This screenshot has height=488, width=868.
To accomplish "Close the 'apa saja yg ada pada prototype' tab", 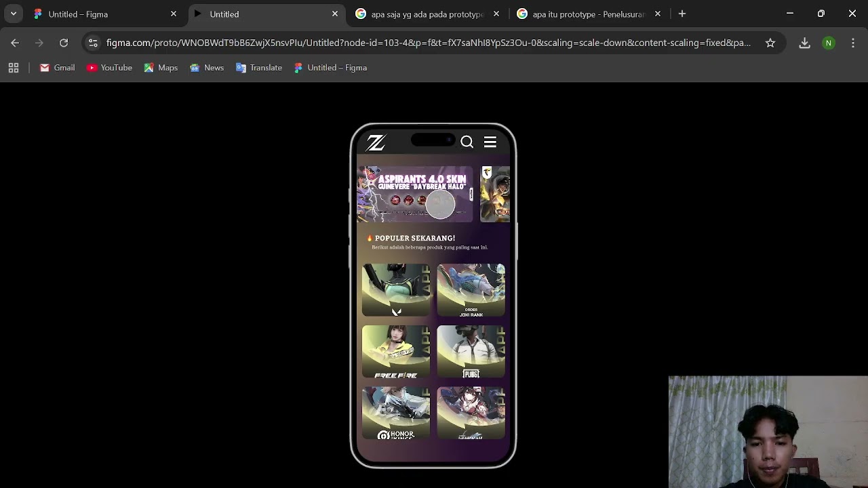I will pos(496,14).
